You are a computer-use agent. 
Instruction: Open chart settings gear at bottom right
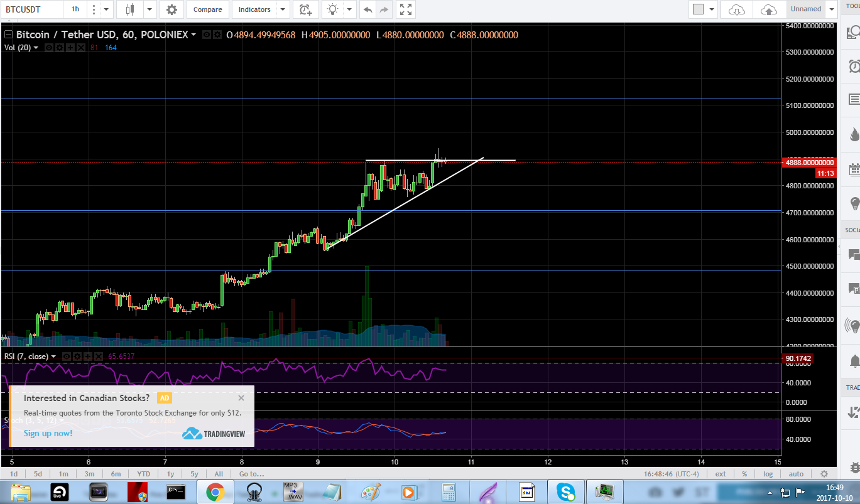(824, 474)
